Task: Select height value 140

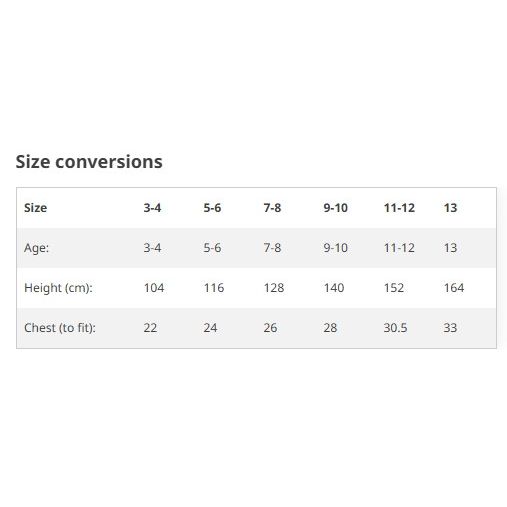Action: [x=334, y=288]
